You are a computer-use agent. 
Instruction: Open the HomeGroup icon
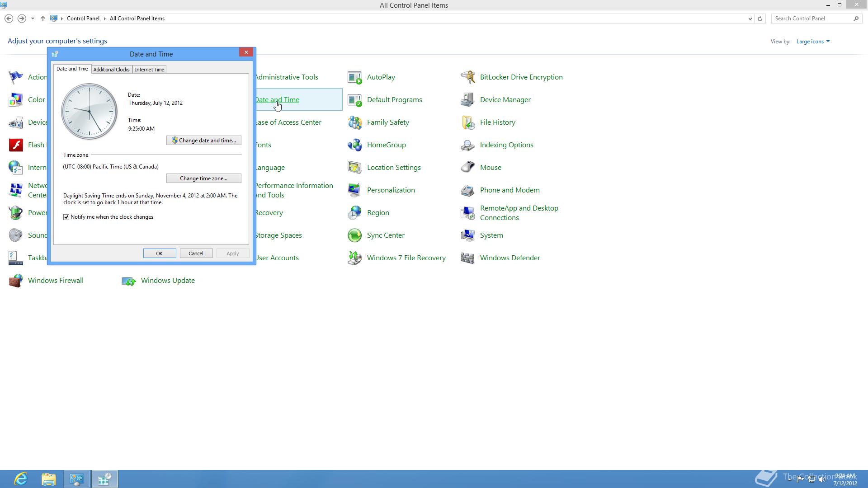click(x=355, y=145)
